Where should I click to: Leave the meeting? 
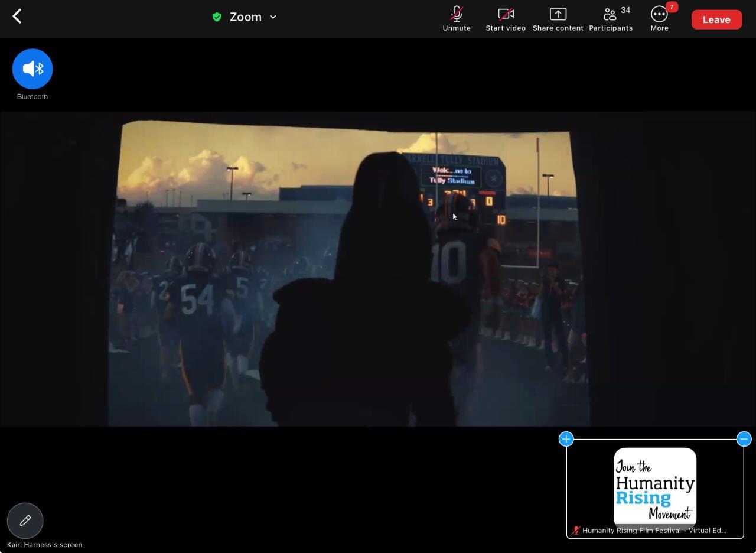[716, 19]
